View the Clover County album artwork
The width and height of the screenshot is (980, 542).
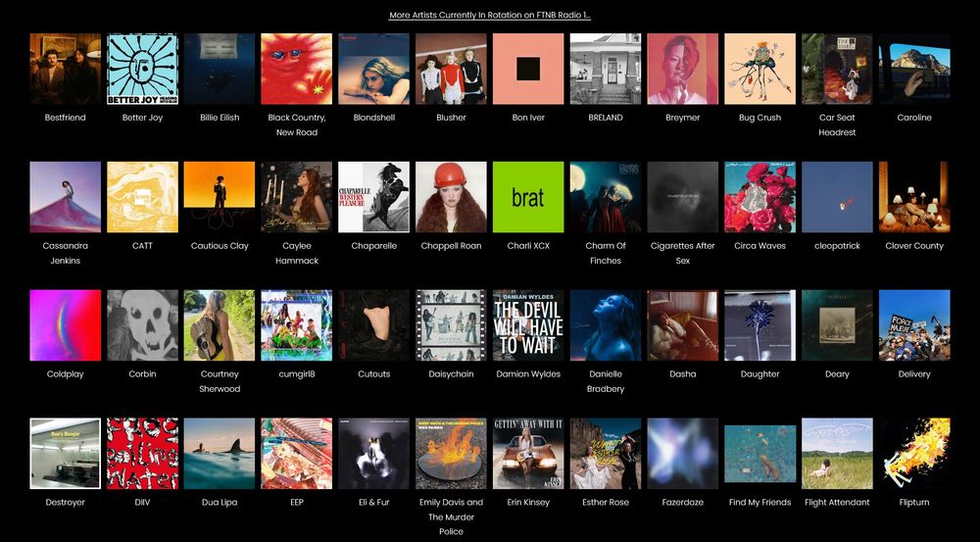click(914, 197)
